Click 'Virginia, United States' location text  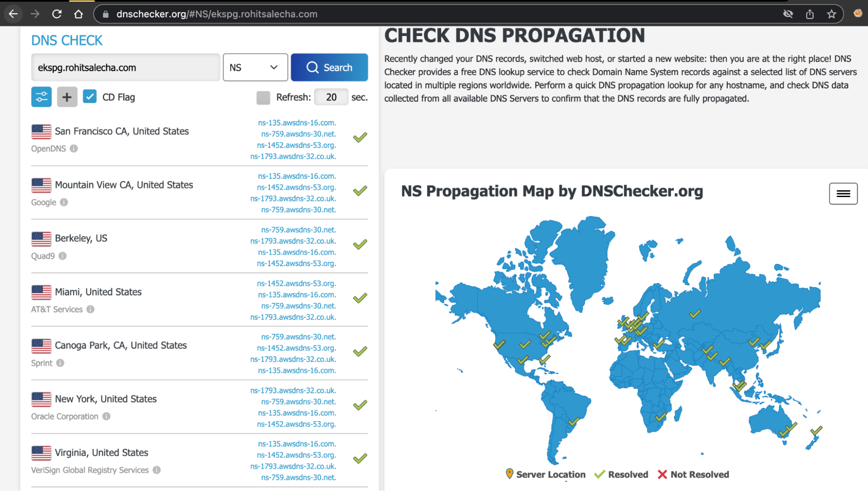point(101,452)
